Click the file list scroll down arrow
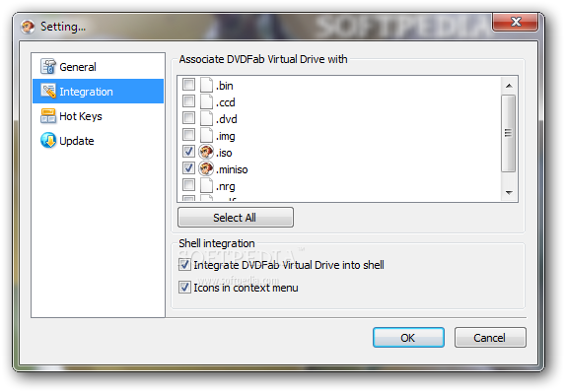 (509, 193)
